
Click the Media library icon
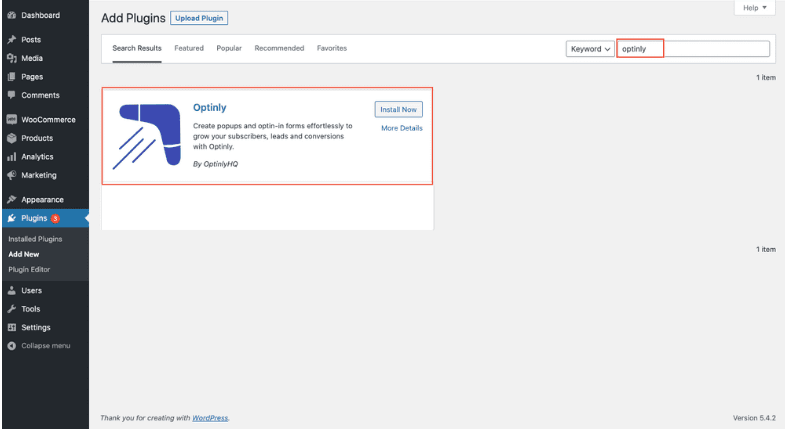(x=12, y=58)
